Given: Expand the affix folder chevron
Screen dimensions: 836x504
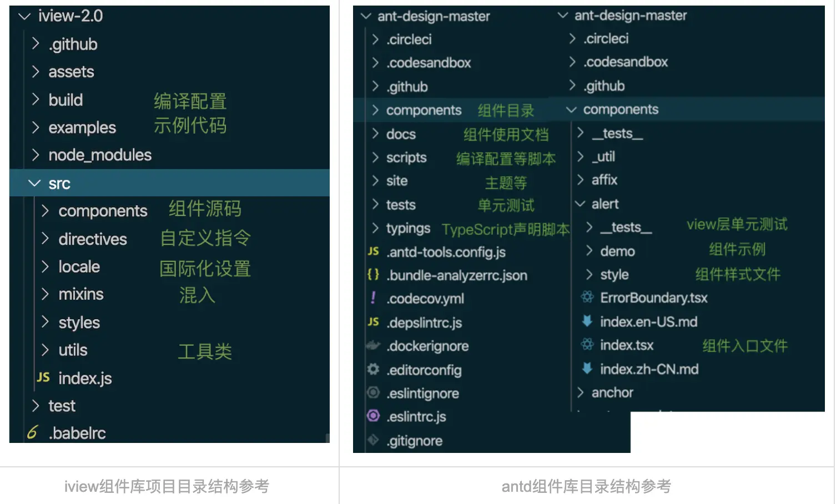Looking at the screenshot, I should tap(581, 179).
